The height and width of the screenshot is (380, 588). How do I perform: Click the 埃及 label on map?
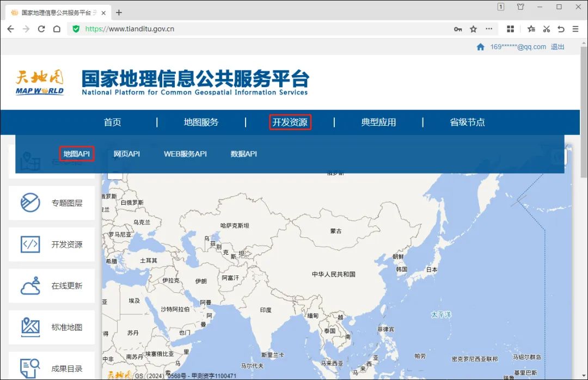pyautogui.click(x=134, y=301)
